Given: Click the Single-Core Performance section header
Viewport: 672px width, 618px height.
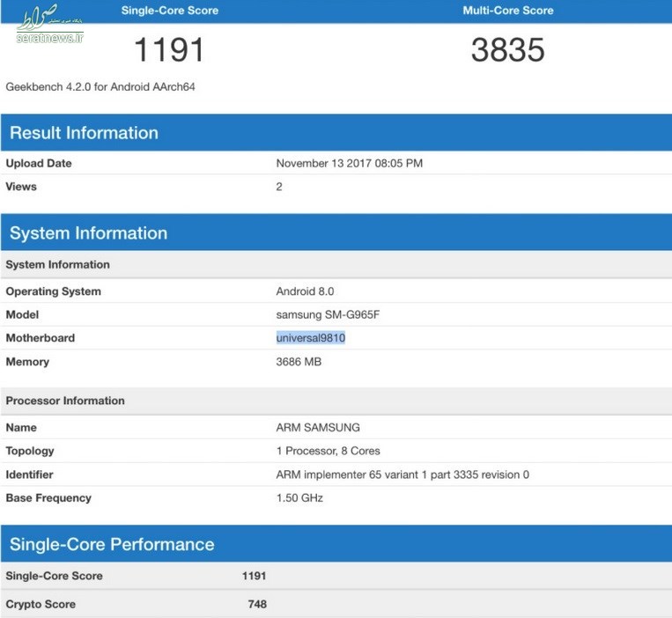Looking at the screenshot, I should pos(336,544).
